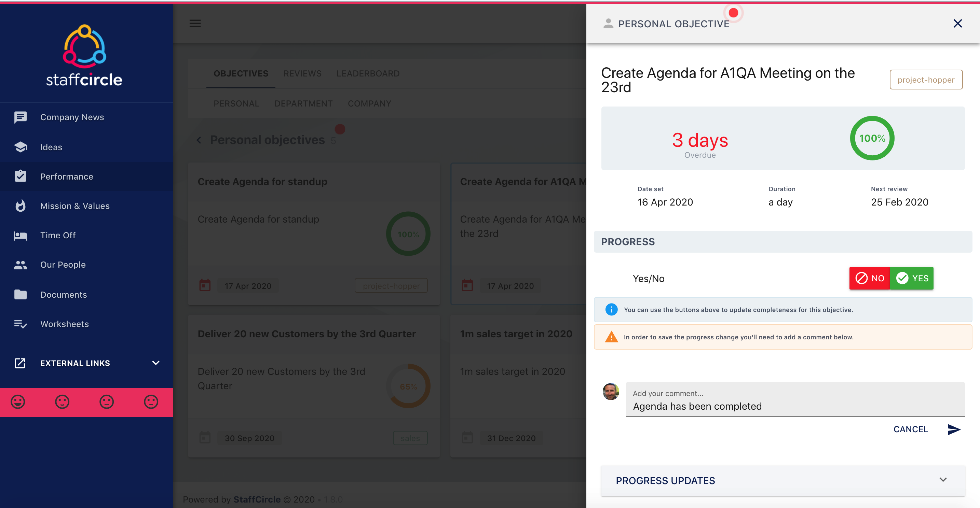Select the Company sub-tab
This screenshot has height=508, width=980.
point(369,104)
